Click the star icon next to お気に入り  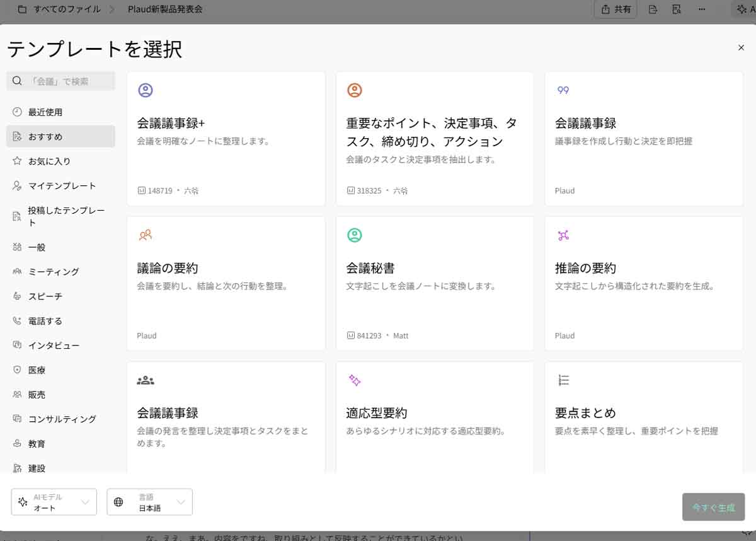pyautogui.click(x=17, y=161)
